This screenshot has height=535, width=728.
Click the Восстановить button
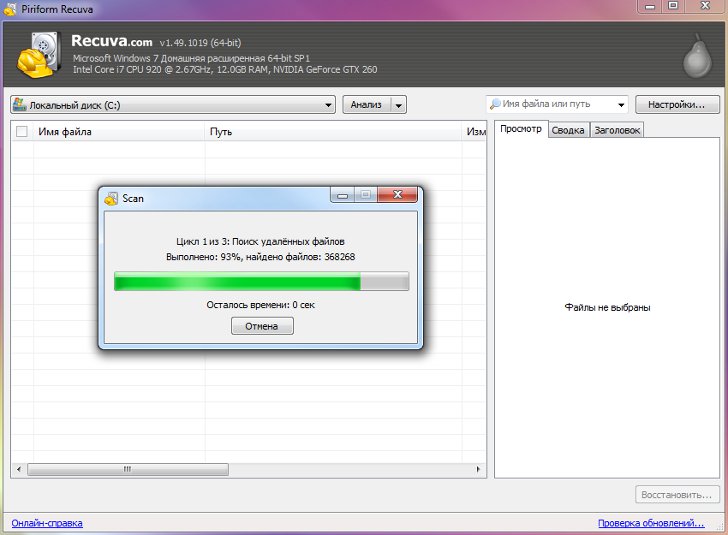tap(677, 495)
